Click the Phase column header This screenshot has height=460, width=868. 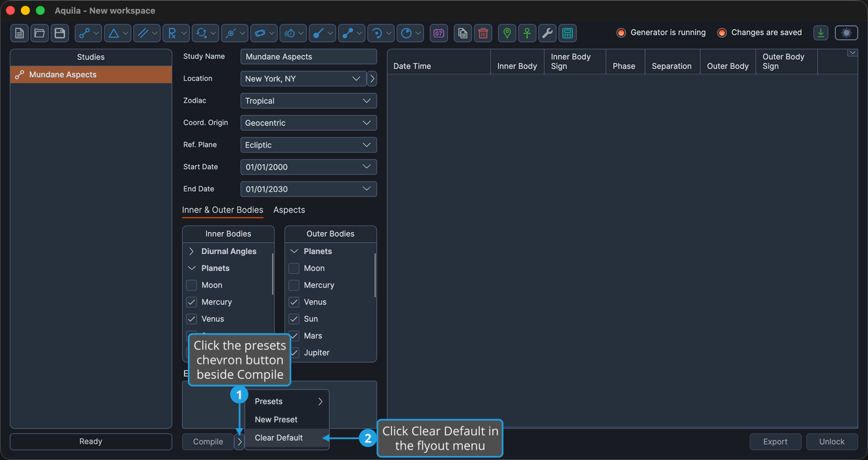pyautogui.click(x=625, y=62)
